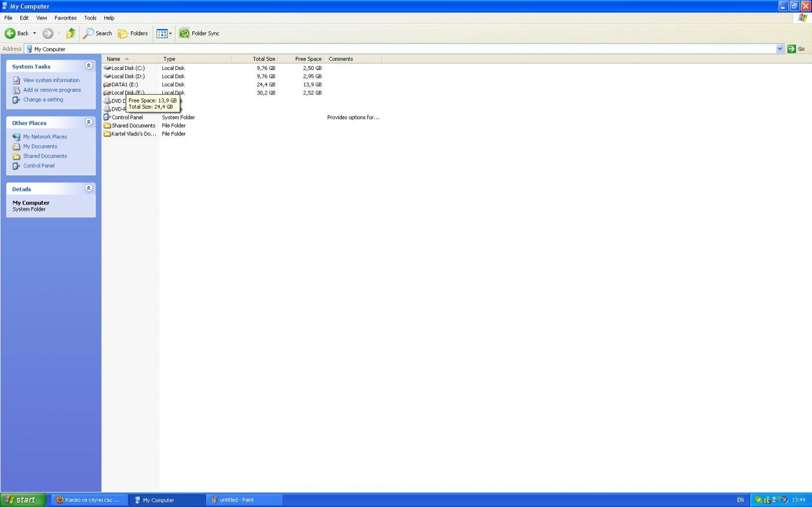Screen dimensions: 812x507
Task: Select the DATA1 (E:) drive icon
Action: 107,84
